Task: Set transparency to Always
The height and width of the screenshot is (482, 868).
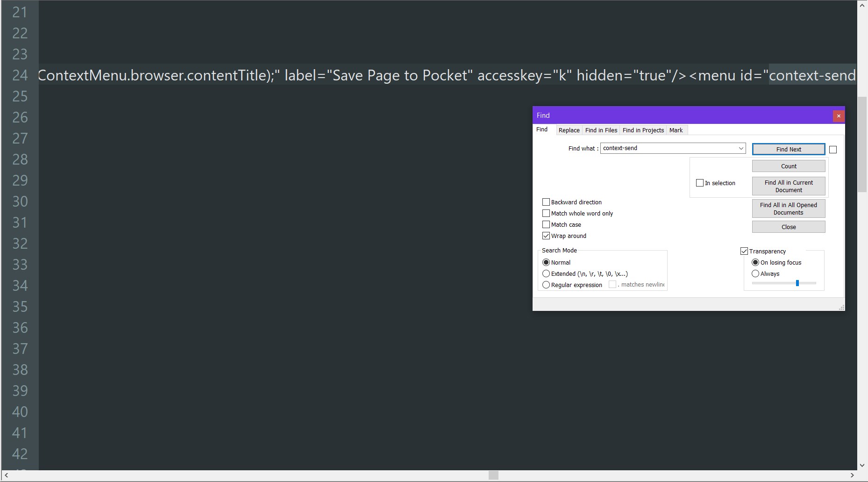Action: 756,273
